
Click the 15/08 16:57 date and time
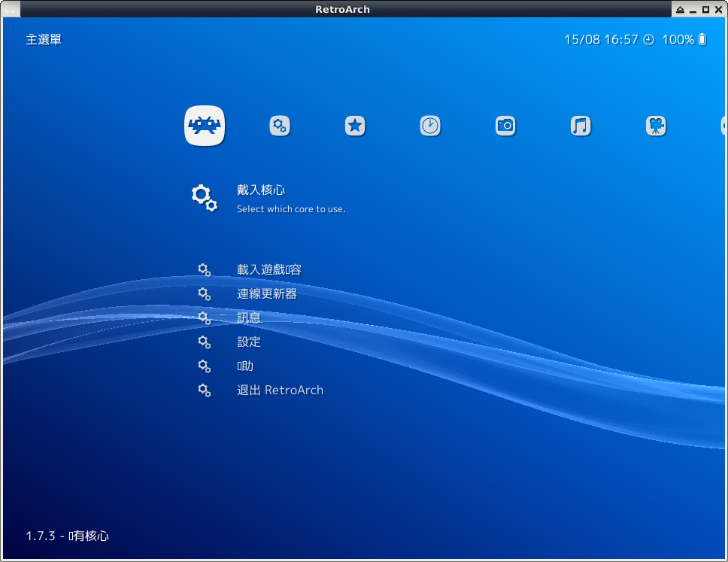pos(601,40)
